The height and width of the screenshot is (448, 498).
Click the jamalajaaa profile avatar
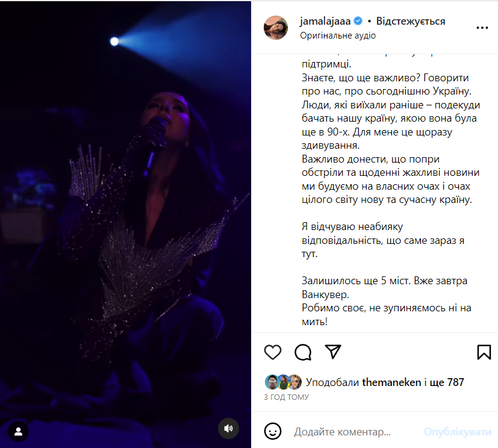pyautogui.click(x=276, y=28)
